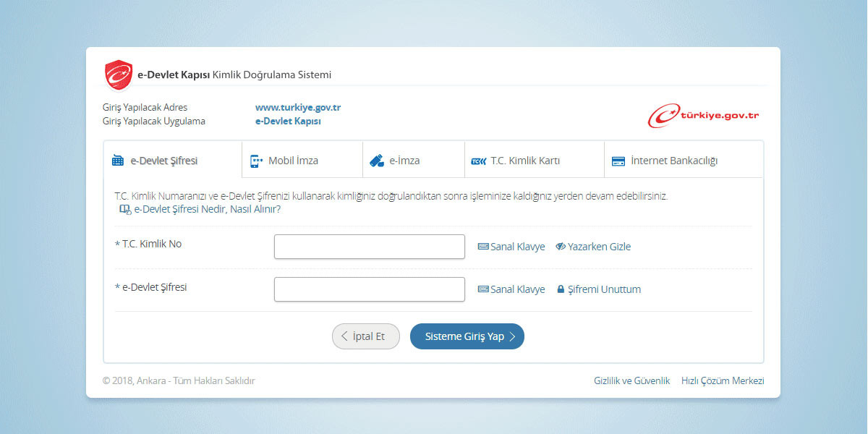This screenshot has height=434, width=868.
Task: Focus the e-Devlet Şifresi password field
Action: coord(370,289)
